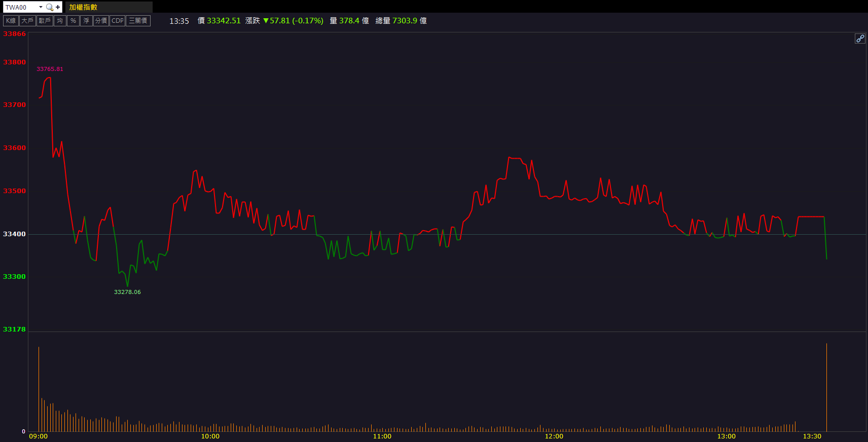
Task: Click the 11:00 time axis marker
Action: (382, 436)
